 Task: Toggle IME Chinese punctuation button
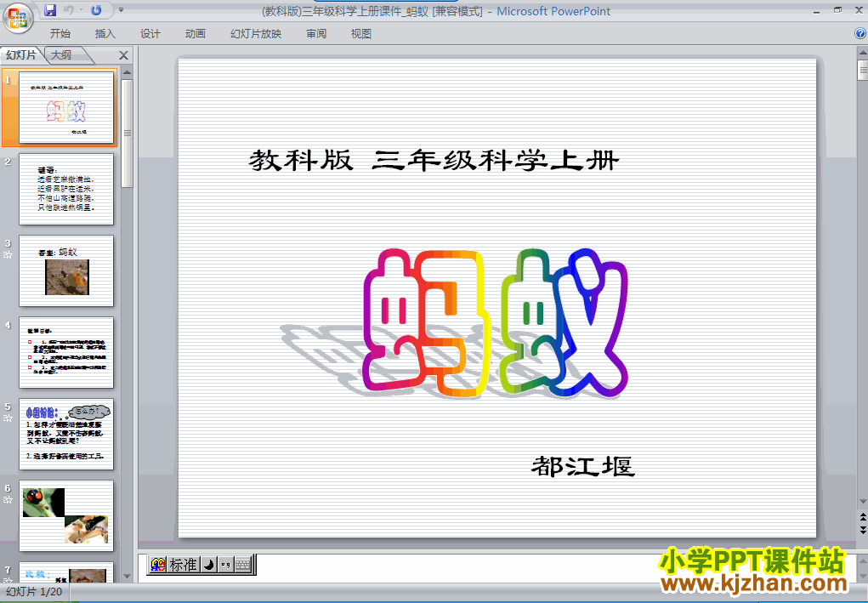pos(225,565)
